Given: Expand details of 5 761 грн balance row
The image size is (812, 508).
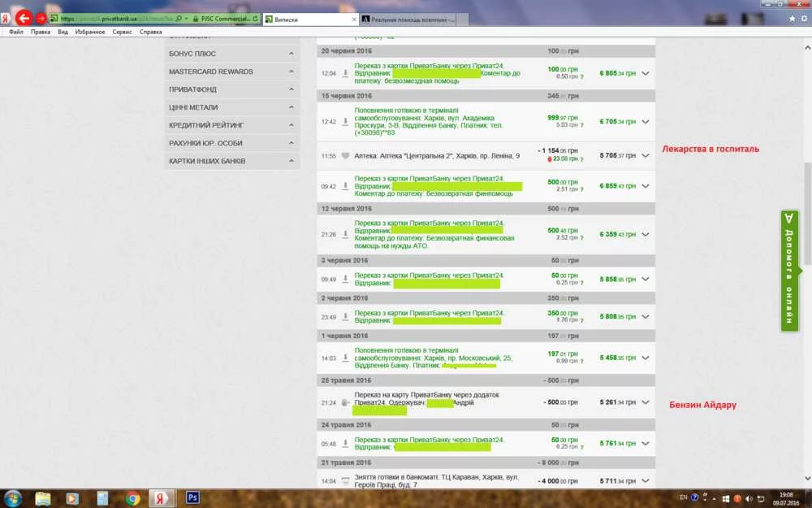Looking at the screenshot, I should tap(646, 443).
